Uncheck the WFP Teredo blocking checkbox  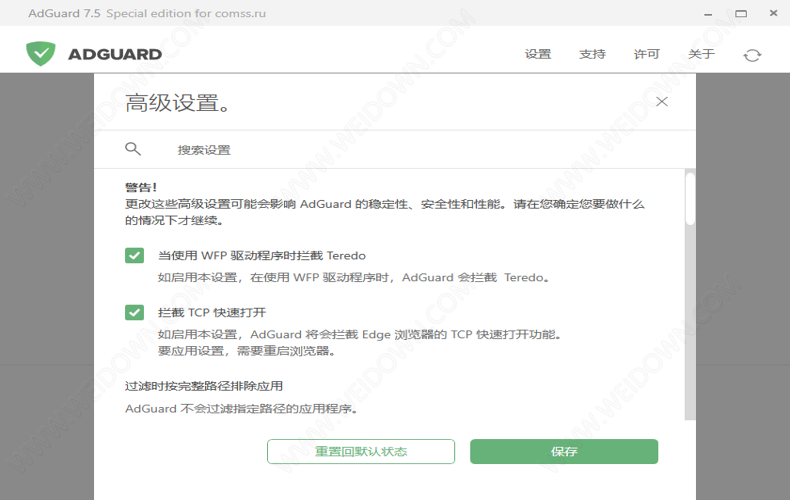(x=135, y=255)
